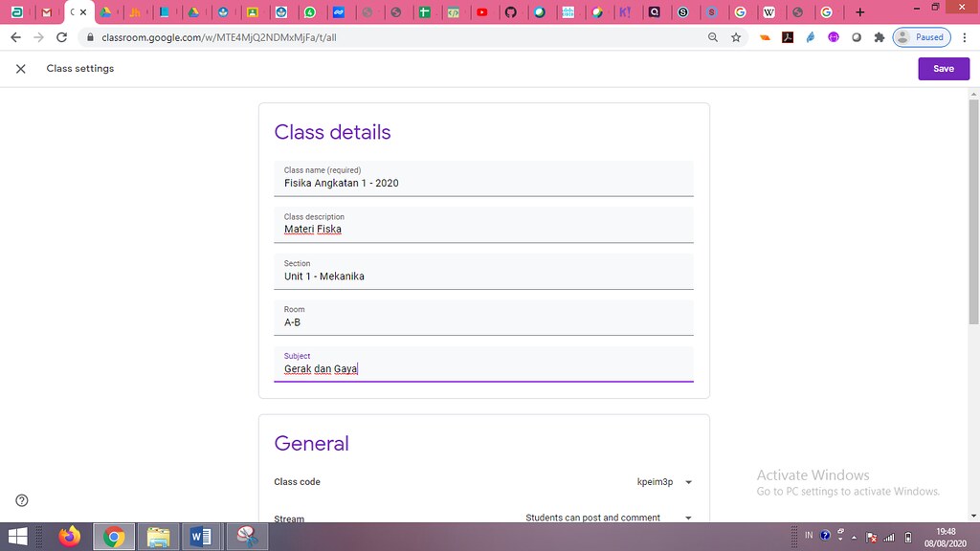Click the page vertical scrollbar thumb

(973, 211)
